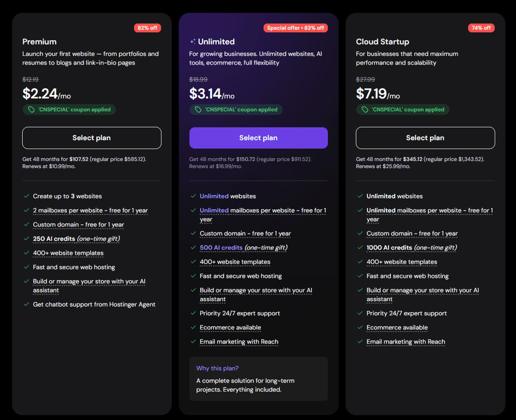This screenshot has width=516, height=420.
Task: Click the Cloud Startup plan title
Action: 382,42
